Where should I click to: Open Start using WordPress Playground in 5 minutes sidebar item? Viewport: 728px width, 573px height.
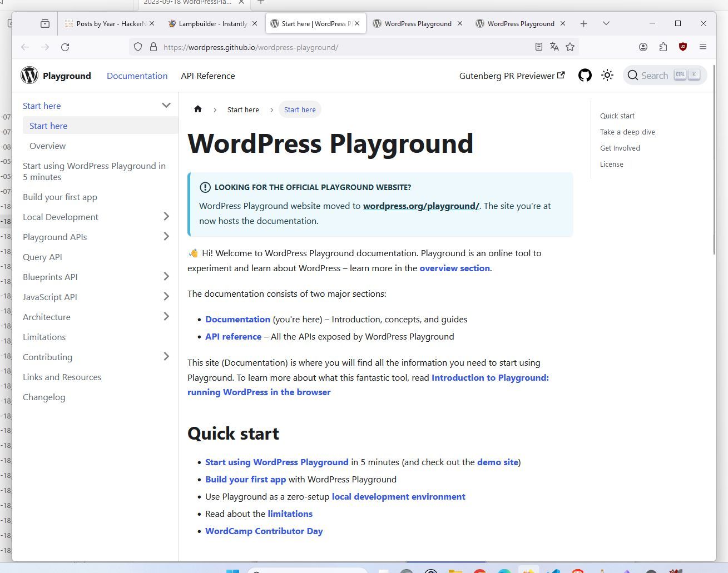coord(94,171)
